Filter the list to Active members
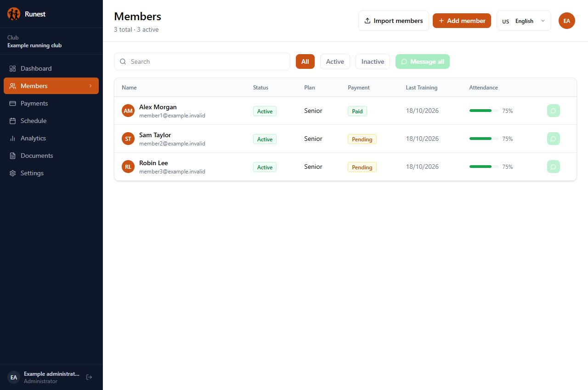This screenshot has width=588, height=390. point(335,61)
